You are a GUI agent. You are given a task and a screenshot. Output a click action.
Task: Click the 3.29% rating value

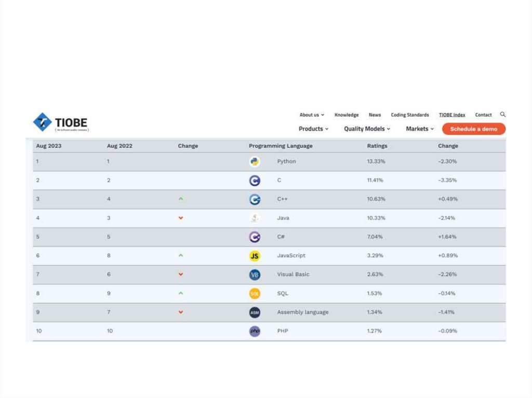pos(375,256)
